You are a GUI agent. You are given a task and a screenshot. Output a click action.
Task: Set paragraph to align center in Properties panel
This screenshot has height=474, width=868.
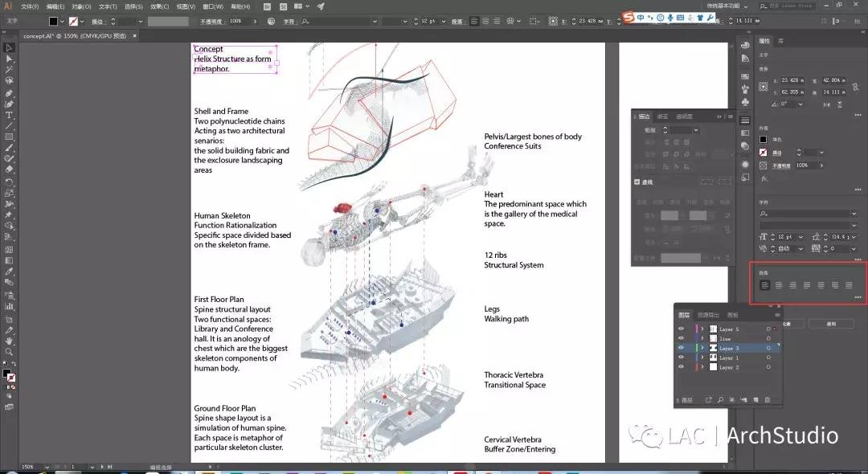coord(779,285)
